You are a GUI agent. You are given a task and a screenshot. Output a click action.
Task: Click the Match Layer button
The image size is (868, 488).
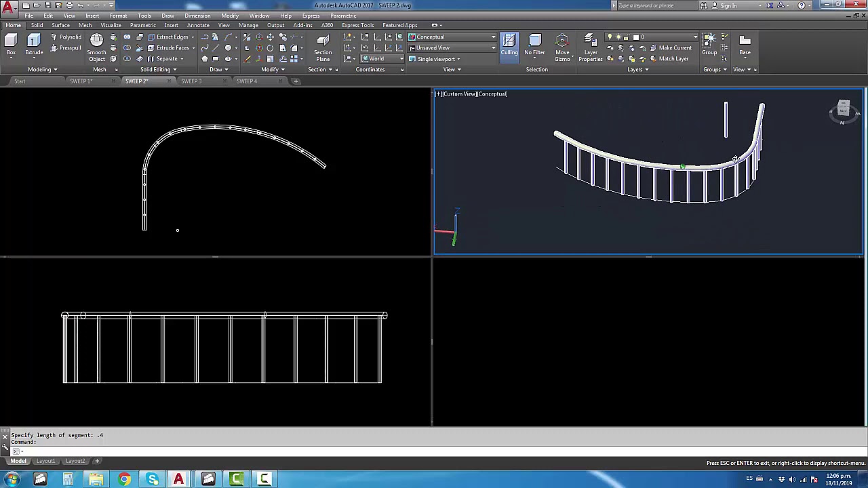pos(669,59)
